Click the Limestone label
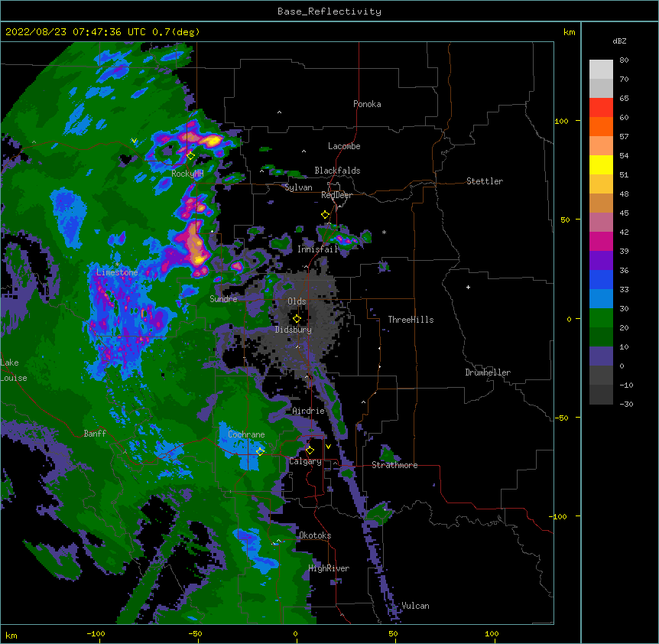659x644 pixels. (117, 272)
